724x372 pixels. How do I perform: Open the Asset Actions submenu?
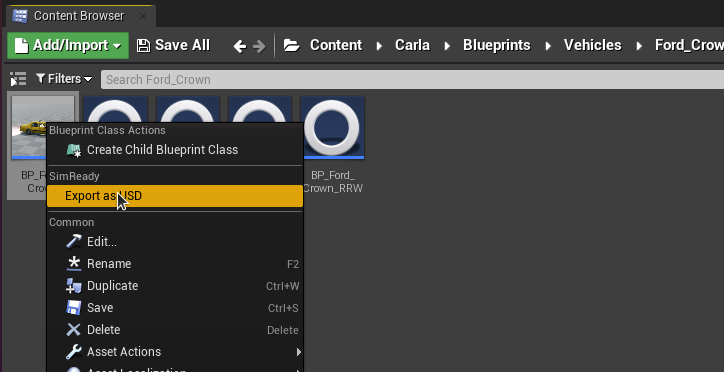[175, 352]
